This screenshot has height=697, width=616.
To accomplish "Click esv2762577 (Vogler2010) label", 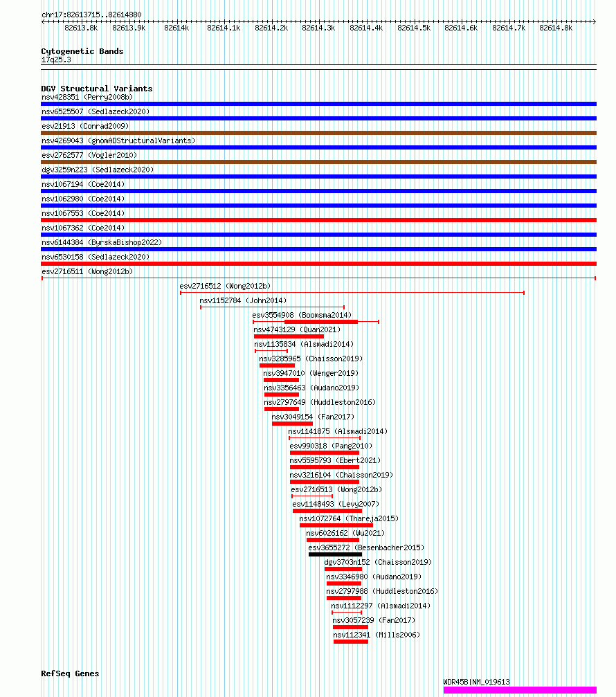I will point(89,155).
